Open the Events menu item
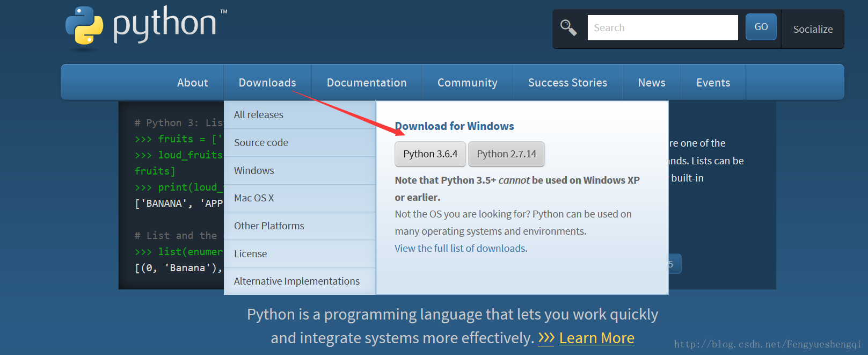 (713, 83)
